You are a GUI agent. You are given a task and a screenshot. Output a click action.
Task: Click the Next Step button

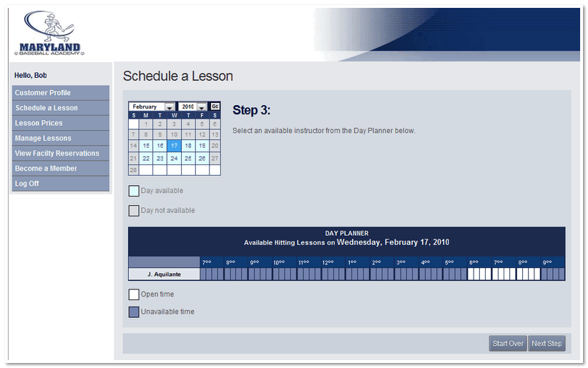[x=547, y=343]
